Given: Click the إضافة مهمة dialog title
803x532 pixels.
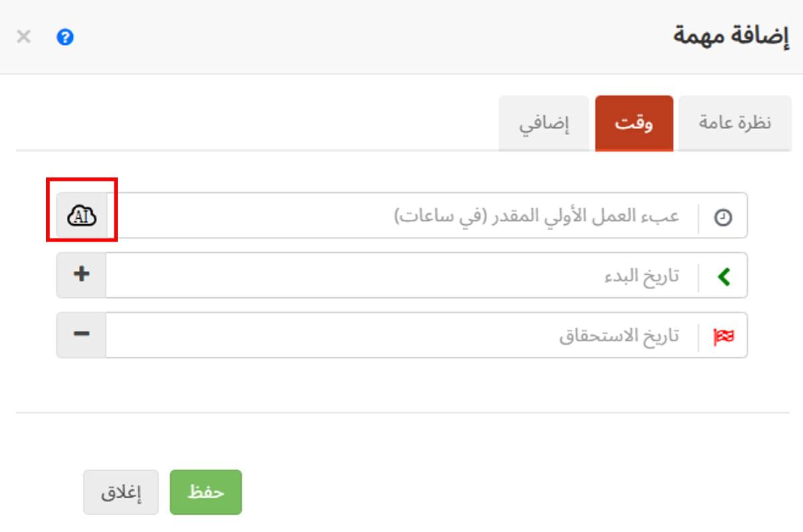Looking at the screenshot, I should coord(731,36).
